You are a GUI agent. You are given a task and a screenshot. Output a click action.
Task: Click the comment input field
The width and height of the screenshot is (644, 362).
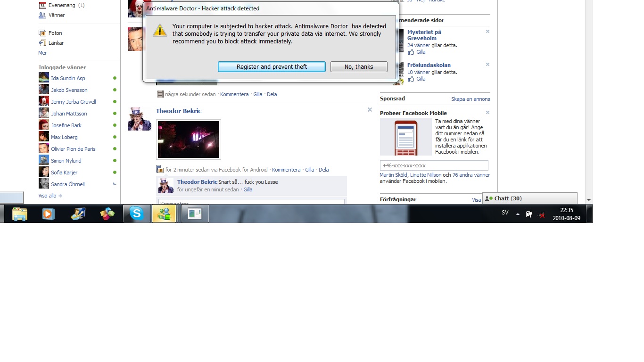point(251,202)
